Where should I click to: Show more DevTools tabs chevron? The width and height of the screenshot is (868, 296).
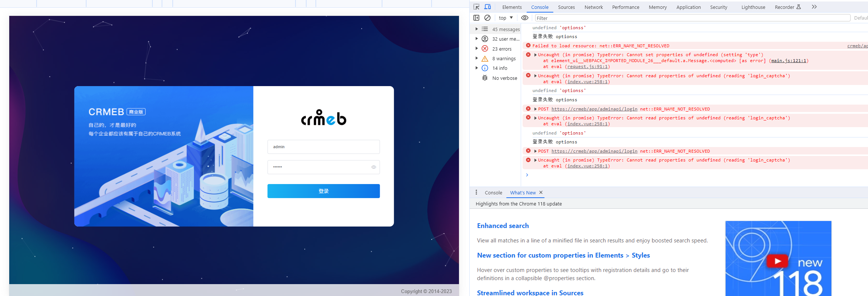[814, 7]
